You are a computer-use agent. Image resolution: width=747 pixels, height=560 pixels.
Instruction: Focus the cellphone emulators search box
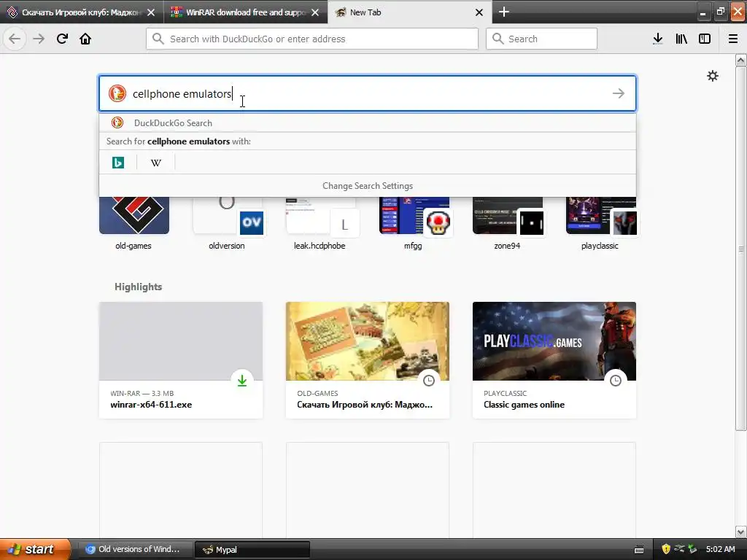click(x=368, y=93)
